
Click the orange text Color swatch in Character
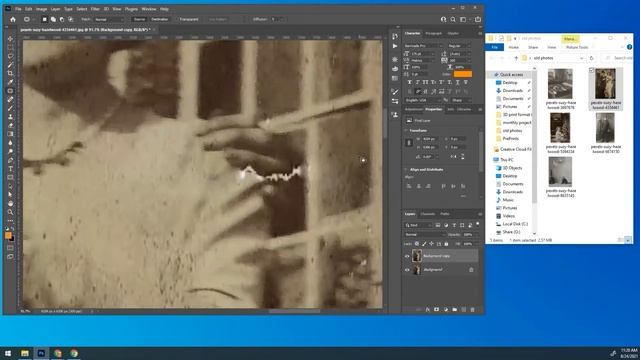463,74
